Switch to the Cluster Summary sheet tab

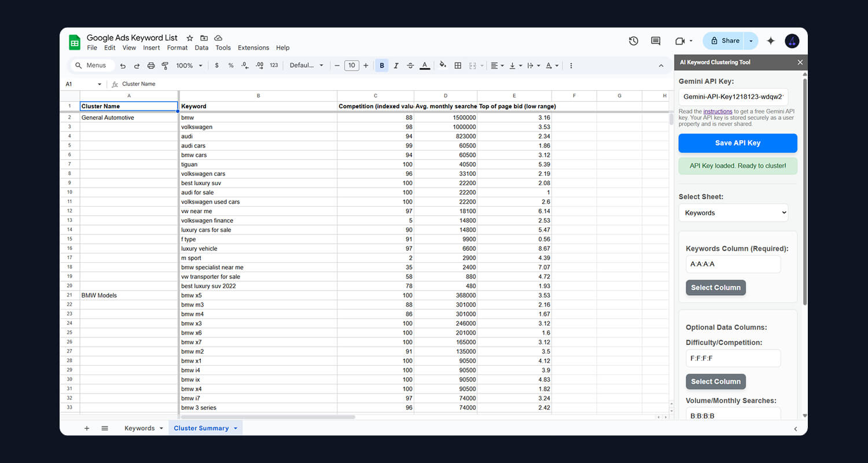pyautogui.click(x=205, y=428)
